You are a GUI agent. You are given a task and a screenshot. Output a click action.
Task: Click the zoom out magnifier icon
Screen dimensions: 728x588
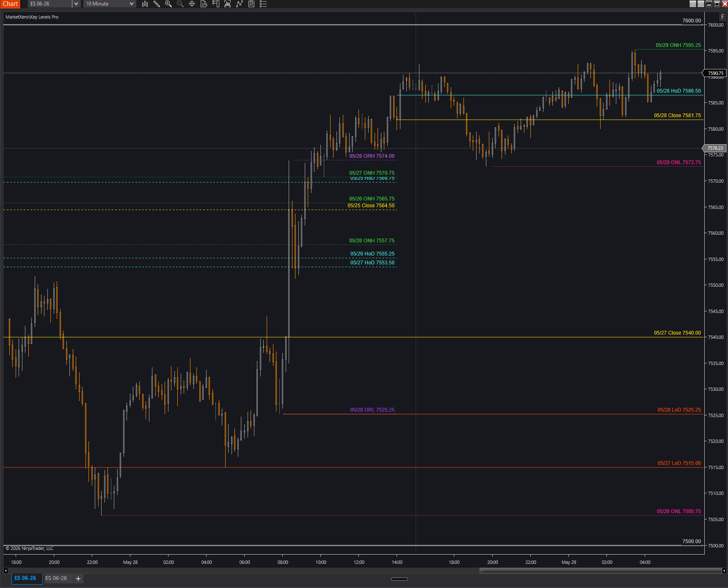pyautogui.click(x=180, y=4)
